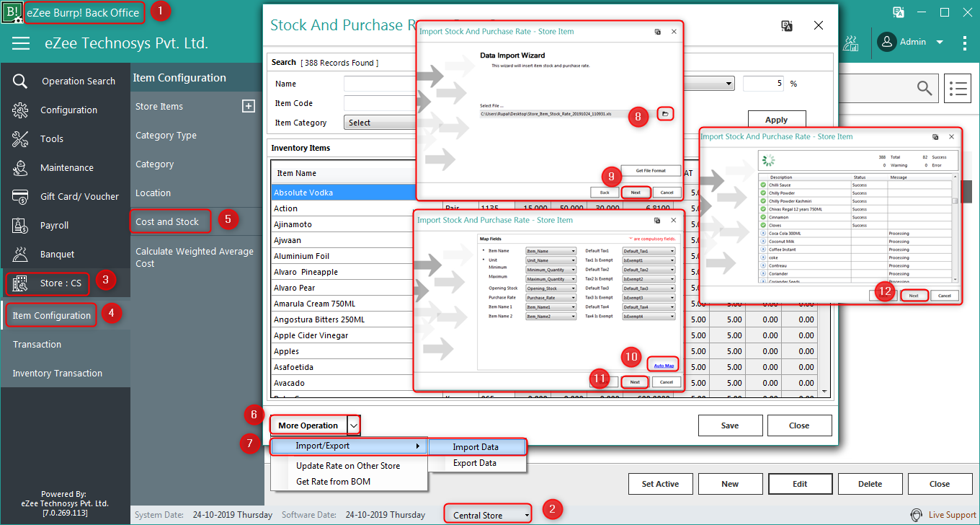Screen dimensions: 980x525
Task: Open the Item Category Select dropdown
Action: [382, 123]
